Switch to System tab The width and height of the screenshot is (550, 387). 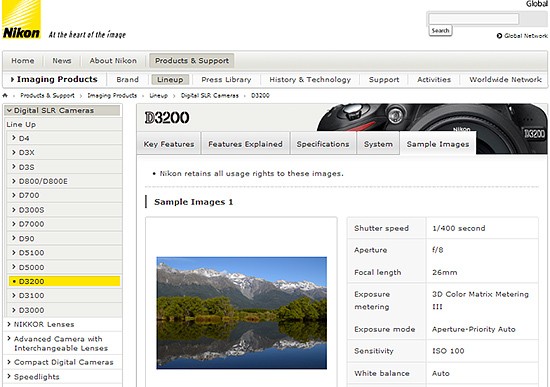tap(378, 144)
